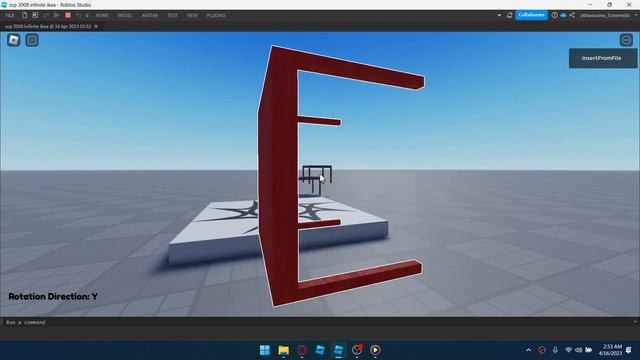The image size is (640, 360).
Task: Stop the running playtest with red Stop icon
Action: [68, 15]
